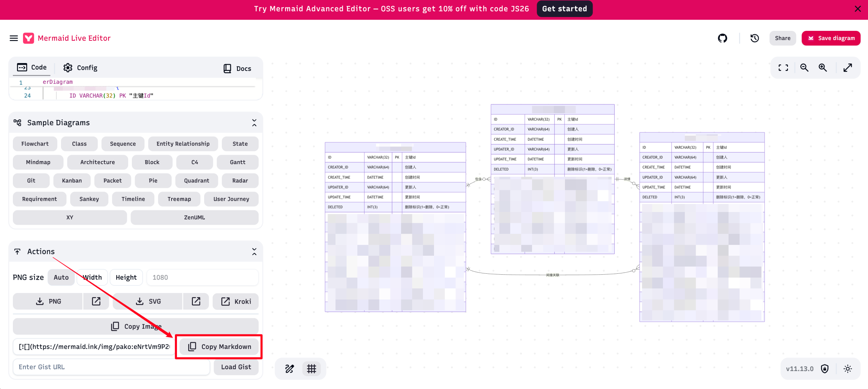Open the GitHub repository icon
This screenshot has width=868, height=389.
722,38
